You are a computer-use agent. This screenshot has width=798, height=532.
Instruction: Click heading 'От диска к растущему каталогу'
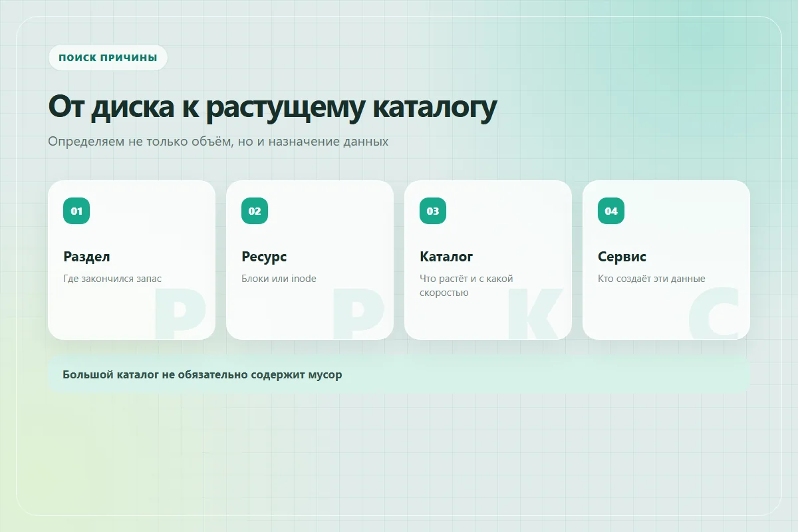[273, 108]
